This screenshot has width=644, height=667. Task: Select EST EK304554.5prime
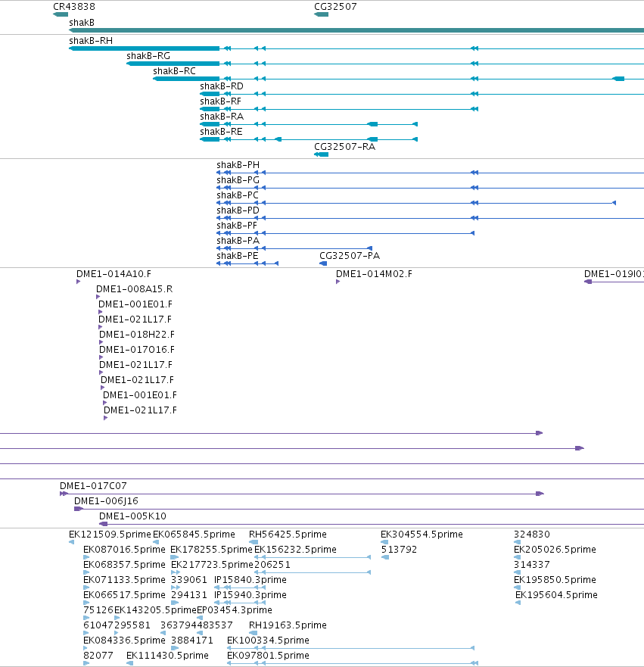coord(384,542)
